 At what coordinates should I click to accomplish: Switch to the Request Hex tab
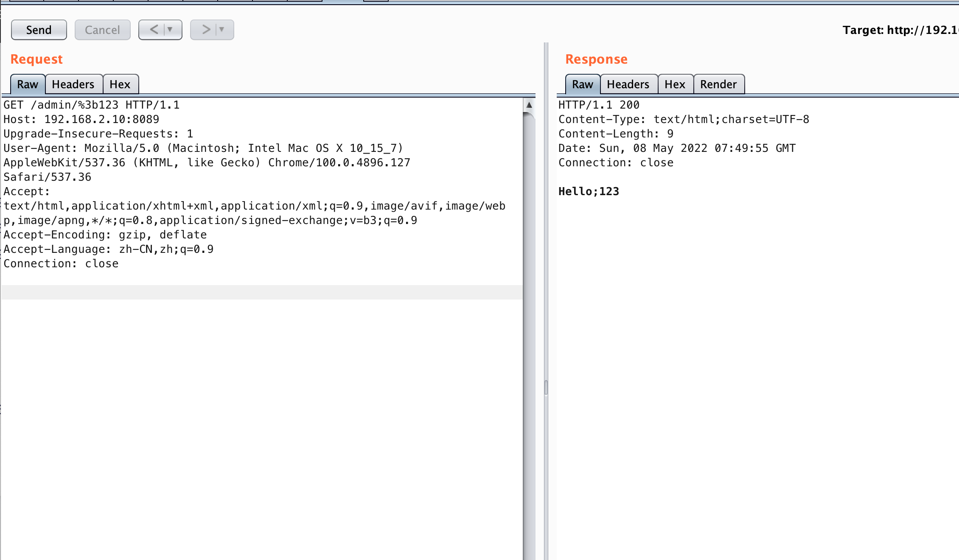point(120,84)
